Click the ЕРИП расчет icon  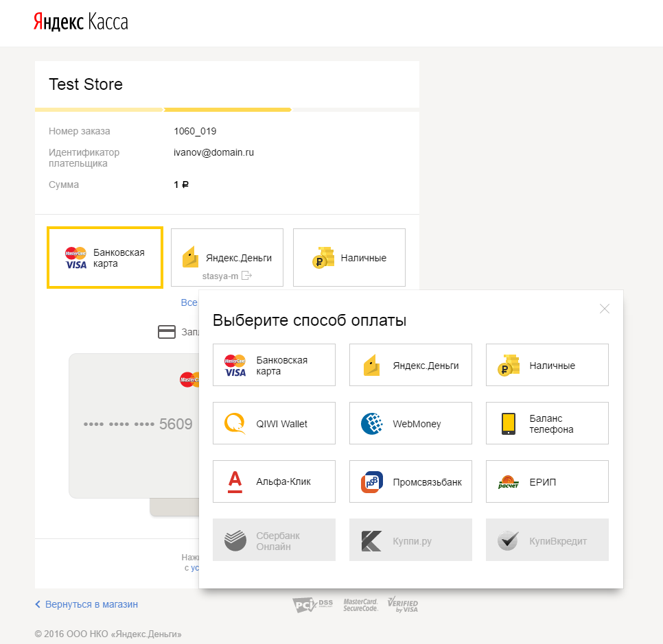coord(509,482)
